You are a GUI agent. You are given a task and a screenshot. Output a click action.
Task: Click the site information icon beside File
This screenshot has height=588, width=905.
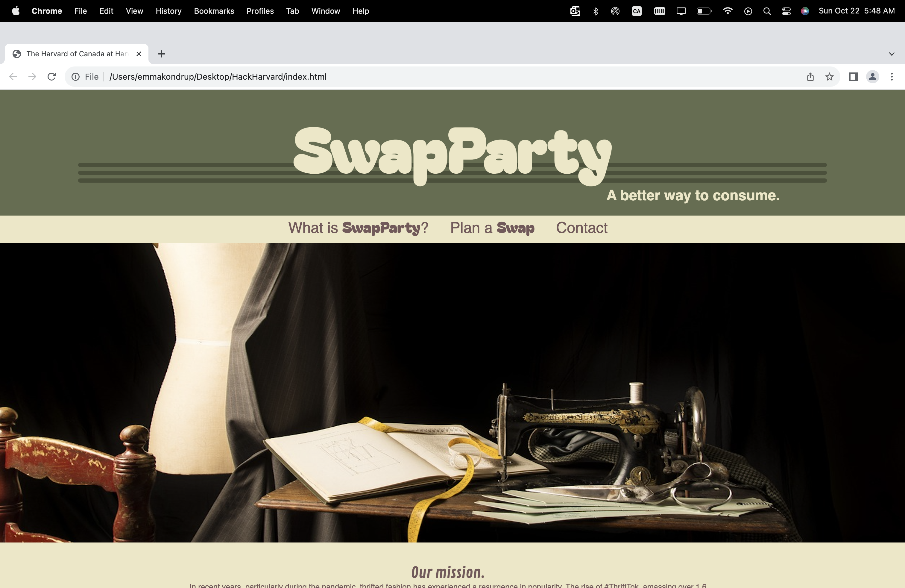[x=76, y=77]
